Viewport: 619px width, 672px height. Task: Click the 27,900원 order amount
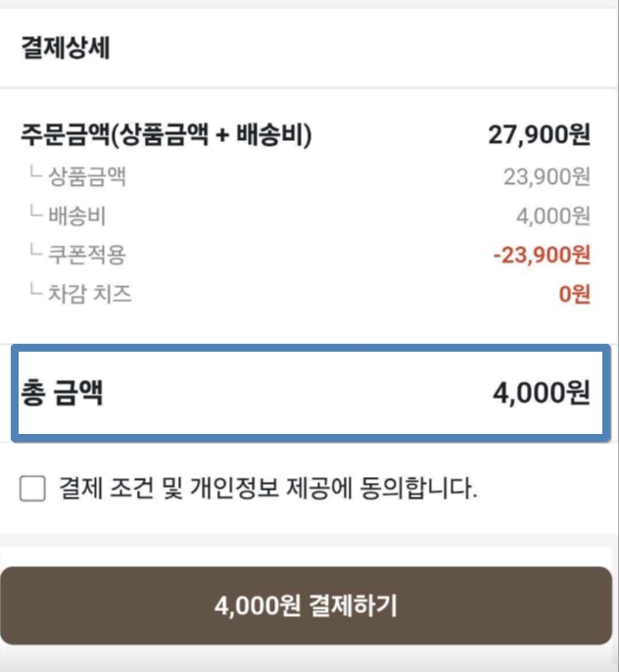tap(539, 135)
